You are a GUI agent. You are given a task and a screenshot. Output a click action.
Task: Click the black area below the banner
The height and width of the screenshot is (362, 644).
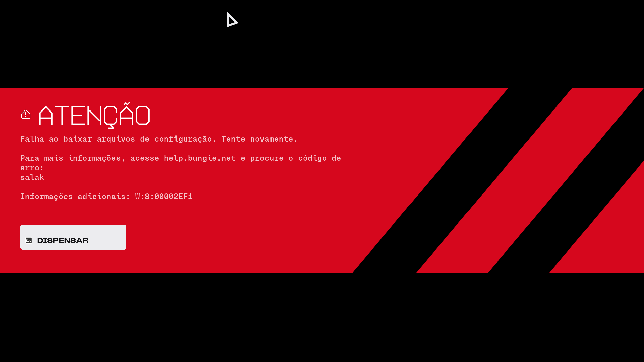click(x=322, y=318)
